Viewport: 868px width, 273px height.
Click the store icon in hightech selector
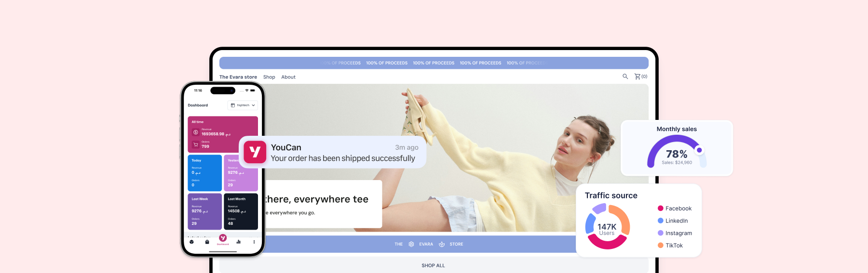click(232, 105)
